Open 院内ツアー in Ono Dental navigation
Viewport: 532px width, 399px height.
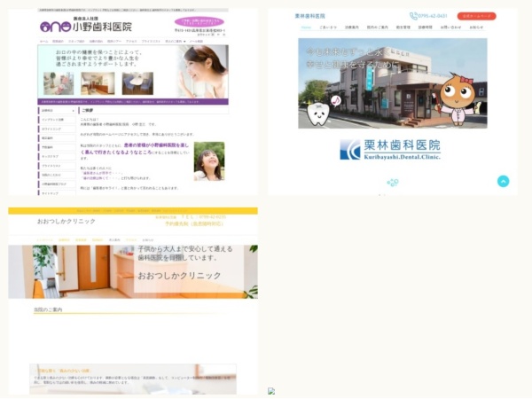[x=114, y=41]
